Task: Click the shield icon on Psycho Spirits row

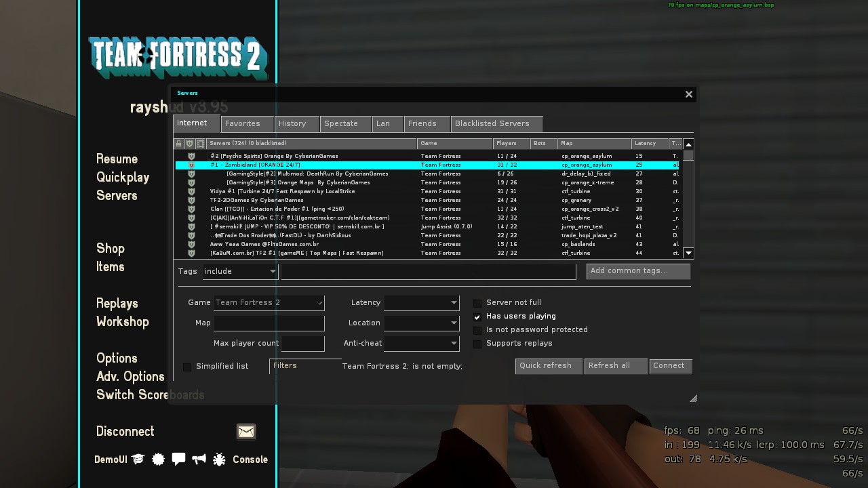Action: coord(191,157)
